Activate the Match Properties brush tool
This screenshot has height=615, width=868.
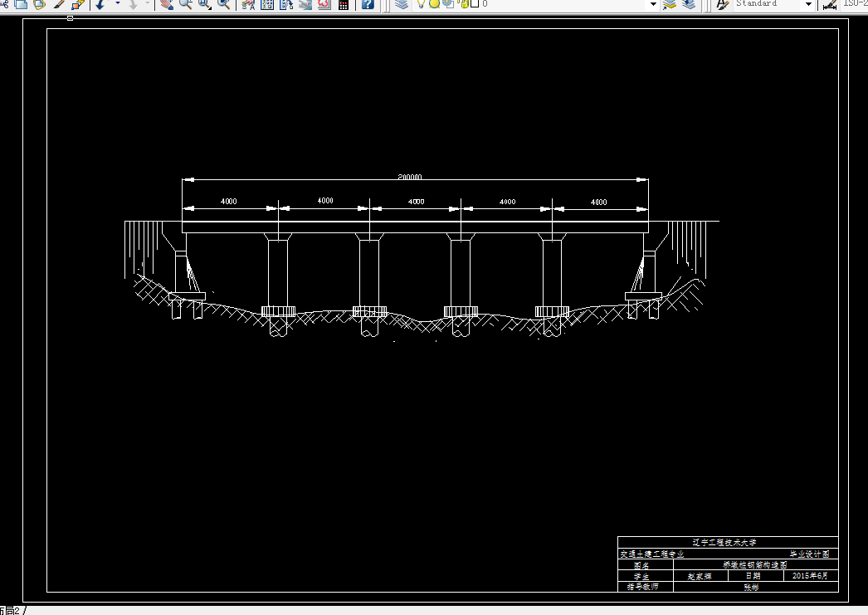coord(59,4)
